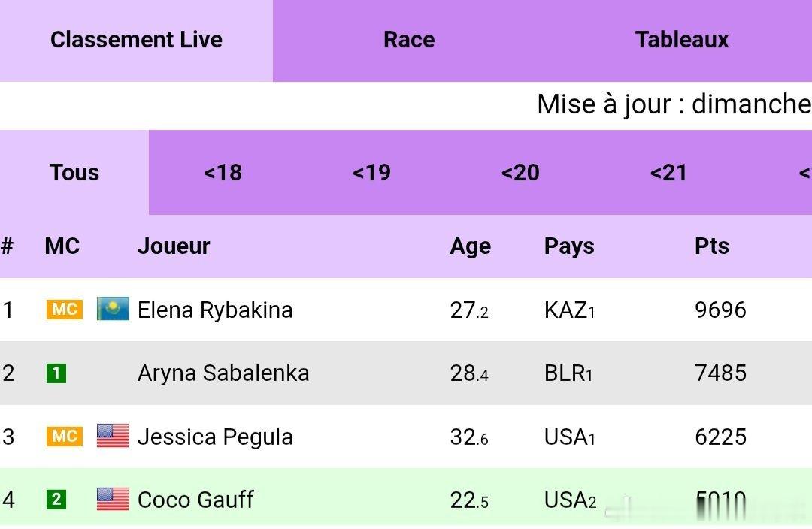Click the green 1 badge for Sabalenka
This screenshot has height=529, width=812.
56,373
